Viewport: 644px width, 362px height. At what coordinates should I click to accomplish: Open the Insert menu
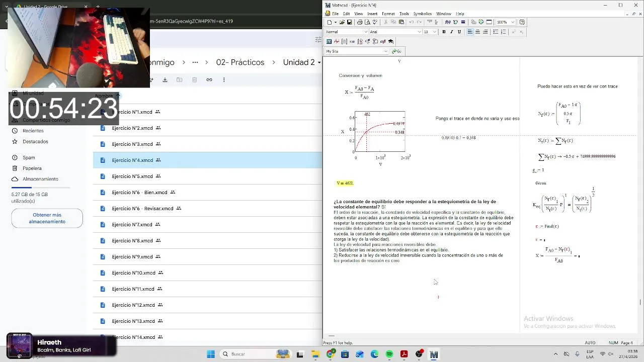click(x=372, y=14)
